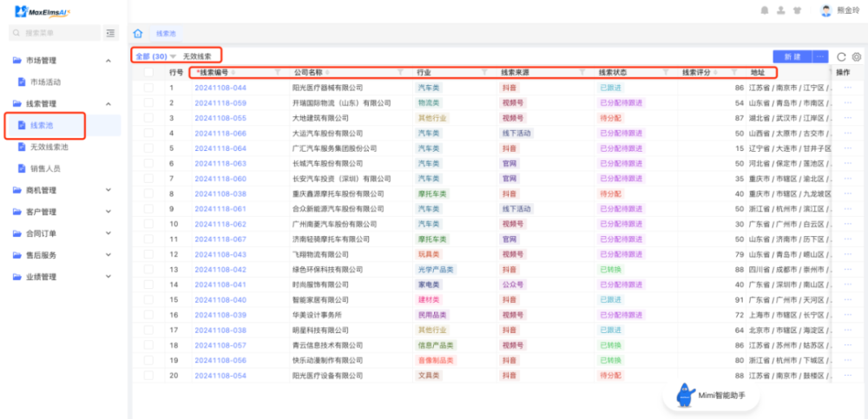Check row 13 绿色环保科技有限公司
Image resolution: width=868 pixels, height=419 pixels.
pyautogui.click(x=148, y=269)
